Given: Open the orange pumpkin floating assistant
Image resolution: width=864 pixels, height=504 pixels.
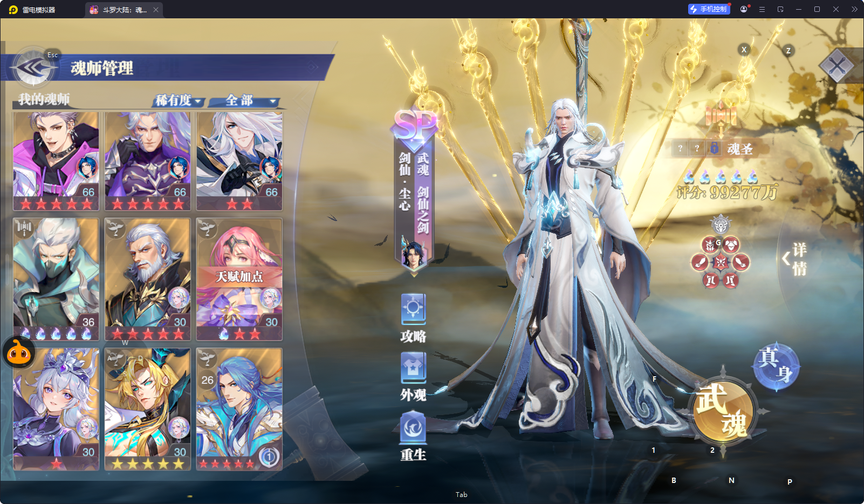Looking at the screenshot, I should click(x=19, y=353).
